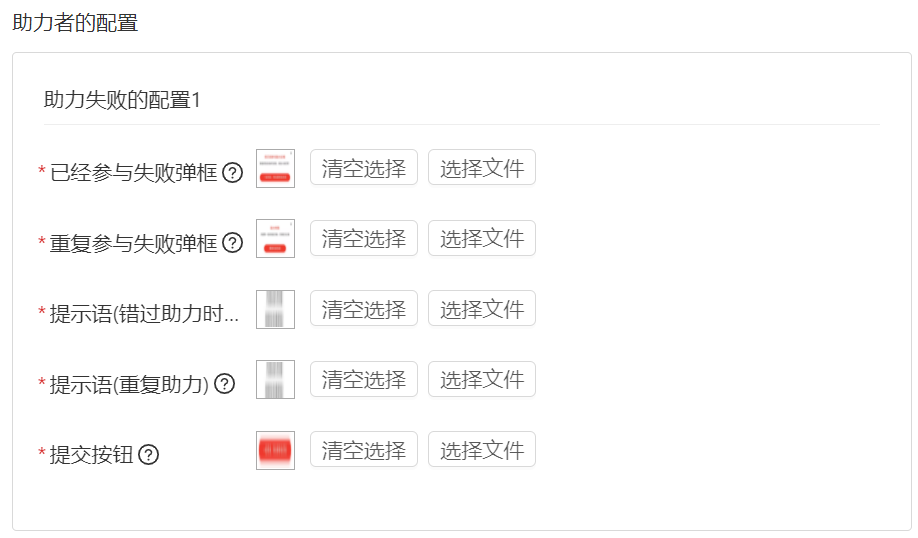The height and width of the screenshot is (538, 918).
Task: Open the 提示语(重复助力) image thumbnail
Action: [275, 380]
